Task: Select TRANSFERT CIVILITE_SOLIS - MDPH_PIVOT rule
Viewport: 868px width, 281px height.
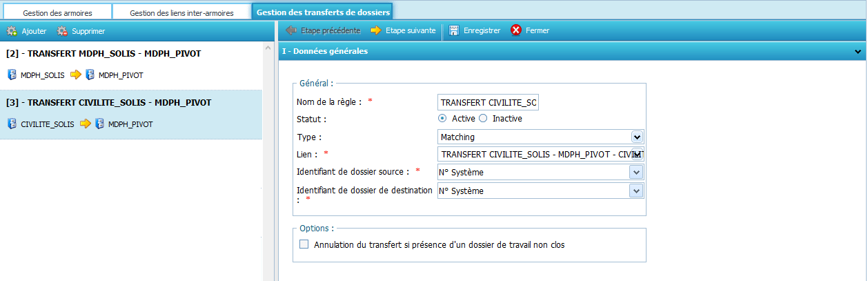Action: tap(108, 103)
